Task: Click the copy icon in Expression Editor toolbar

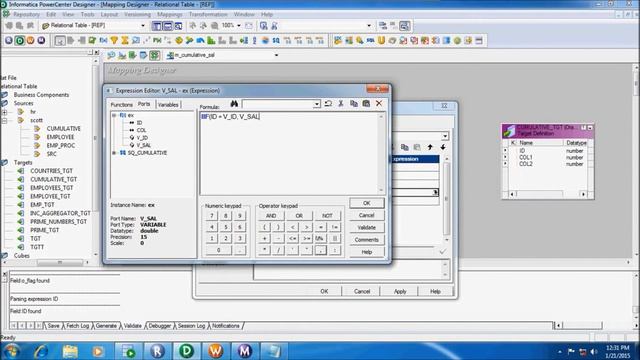Action: (354, 104)
